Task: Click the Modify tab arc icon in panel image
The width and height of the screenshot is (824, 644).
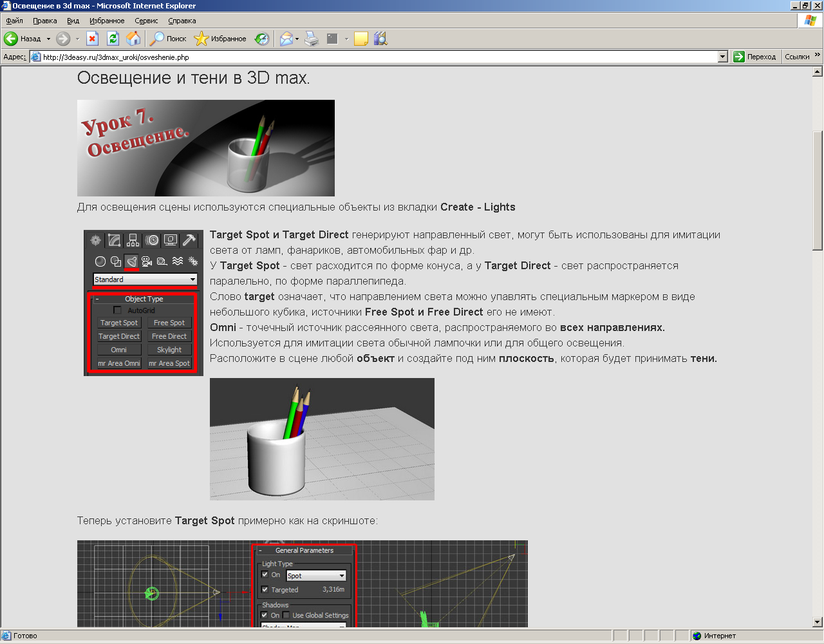Action: 115,240
